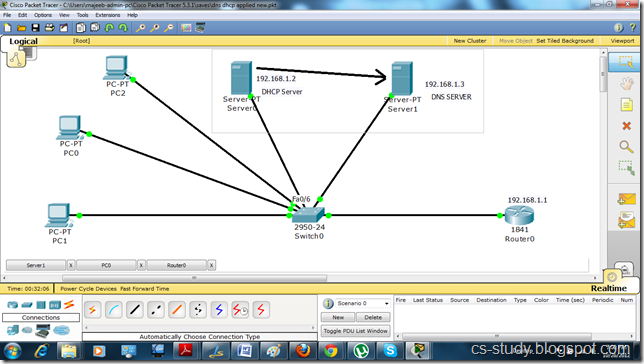Image resolution: width=644 pixels, height=364 pixels.
Task: Open a file with the Open folder icon
Action: pyautogui.click(x=21, y=28)
